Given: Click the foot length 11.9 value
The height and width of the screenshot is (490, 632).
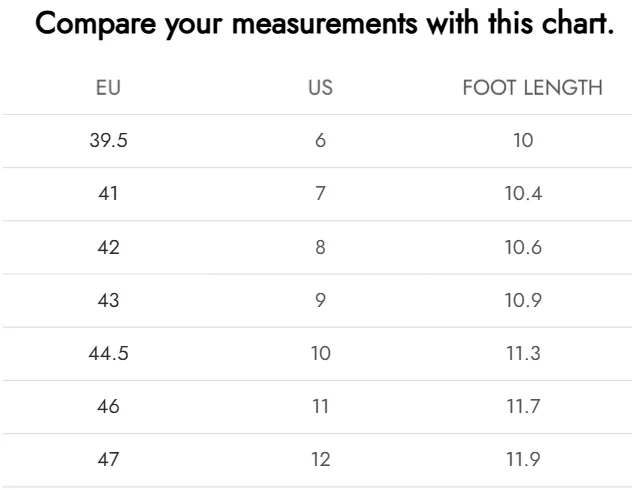Looking at the screenshot, I should [523, 459].
